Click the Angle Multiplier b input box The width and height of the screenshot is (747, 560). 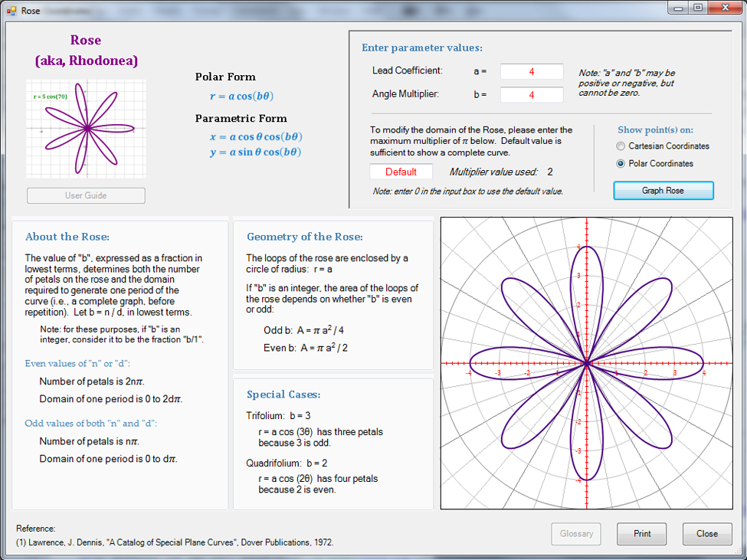pyautogui.click(x=531, y=95)
